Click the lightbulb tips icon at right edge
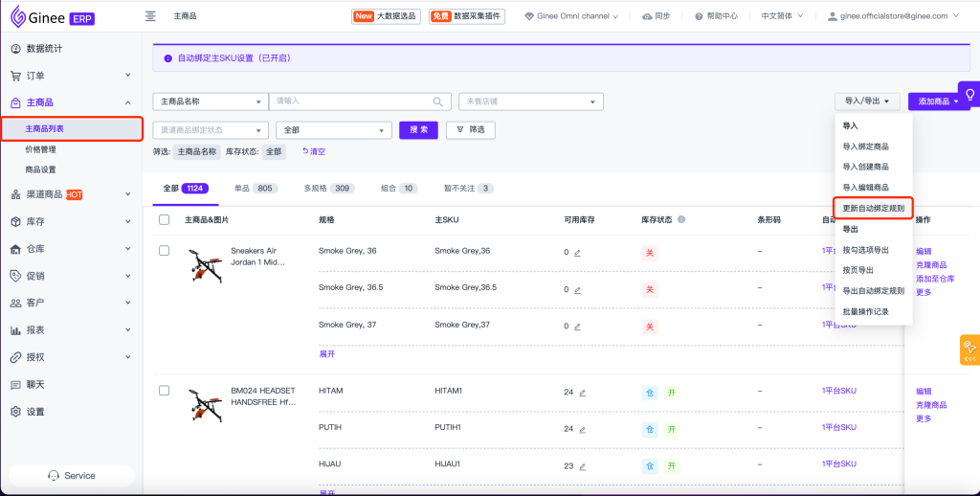 (969, 95)
